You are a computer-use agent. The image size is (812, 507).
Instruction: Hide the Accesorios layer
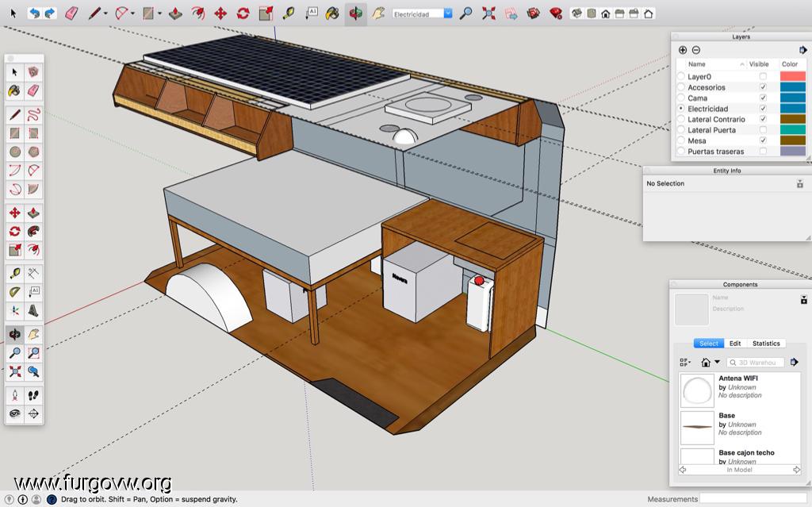click(x=763, y=87)
